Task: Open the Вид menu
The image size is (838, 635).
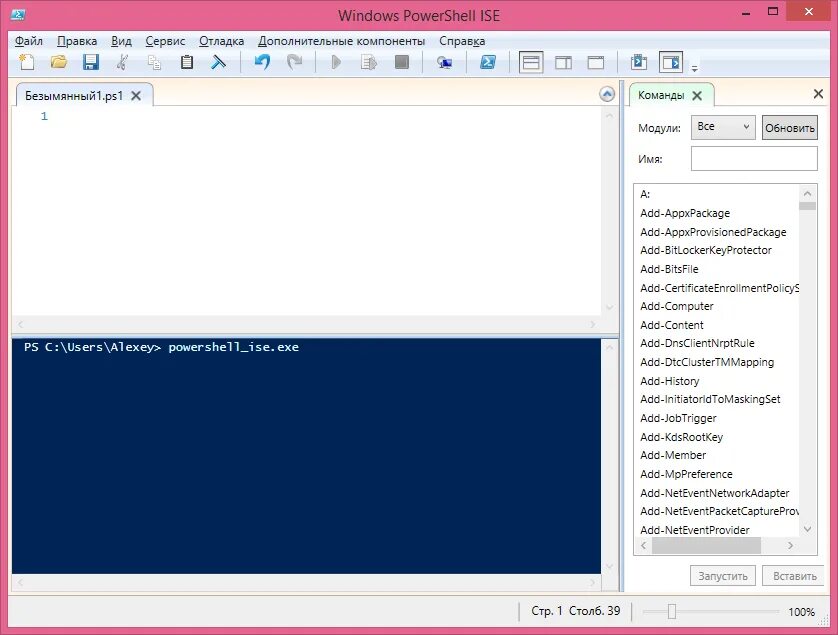Action: point(121,41)
